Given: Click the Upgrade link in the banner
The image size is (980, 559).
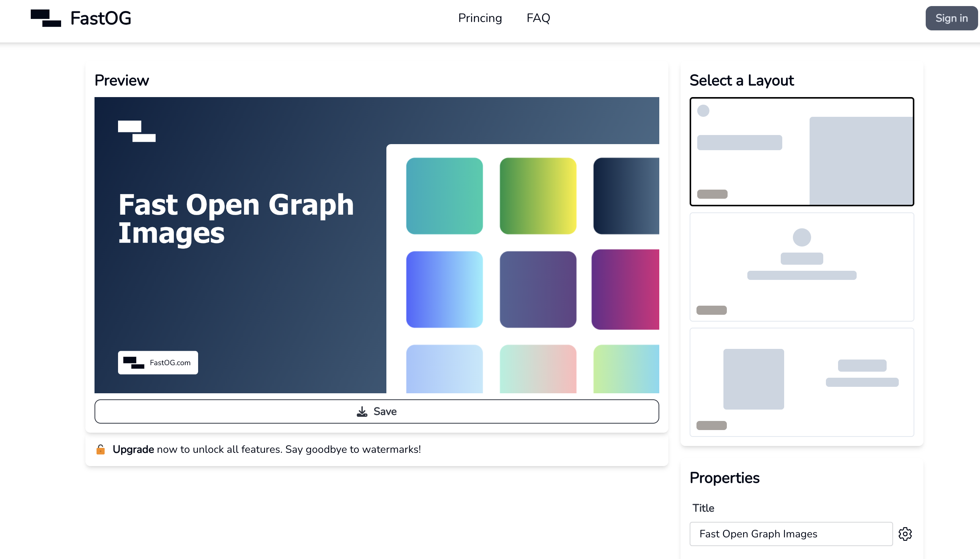Looking at the screenshot, I should pyautogui.click(x=133, y=449).
